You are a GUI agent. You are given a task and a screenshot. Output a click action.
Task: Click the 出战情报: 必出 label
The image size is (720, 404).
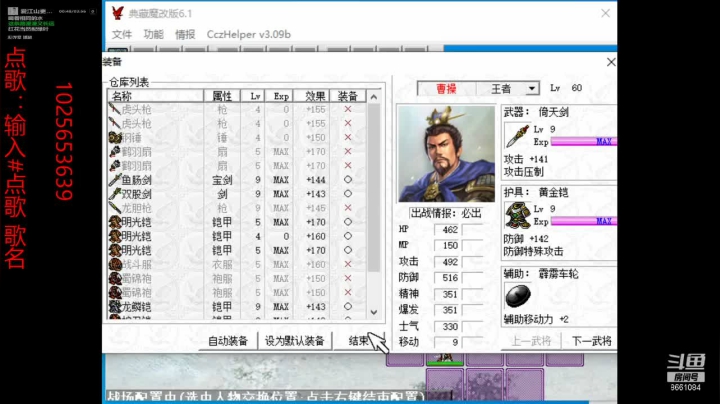tap(446, 213)
